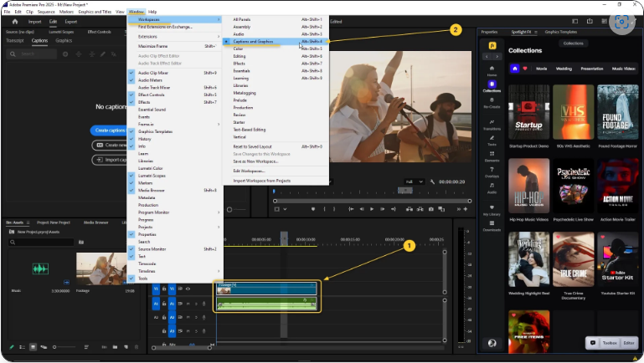This screenshot has height=363, width=644.
Task: Click the Toolbox button
Action: (610, 343)
